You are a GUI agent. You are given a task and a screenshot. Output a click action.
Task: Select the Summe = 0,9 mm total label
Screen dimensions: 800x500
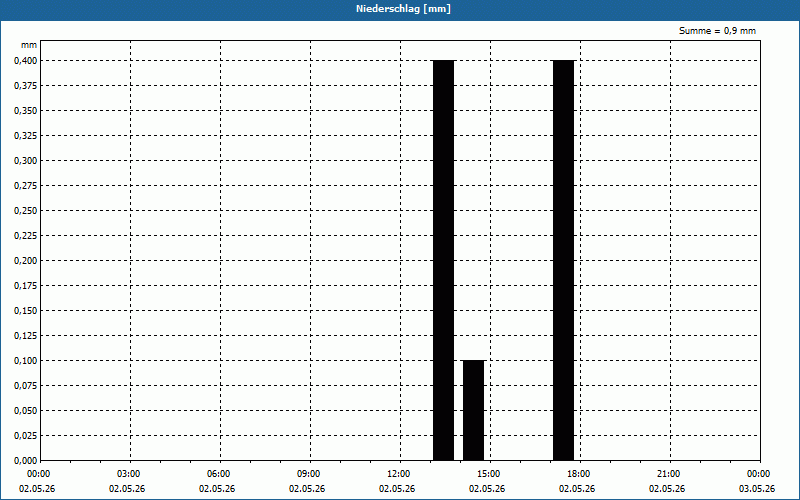[717, 31]
